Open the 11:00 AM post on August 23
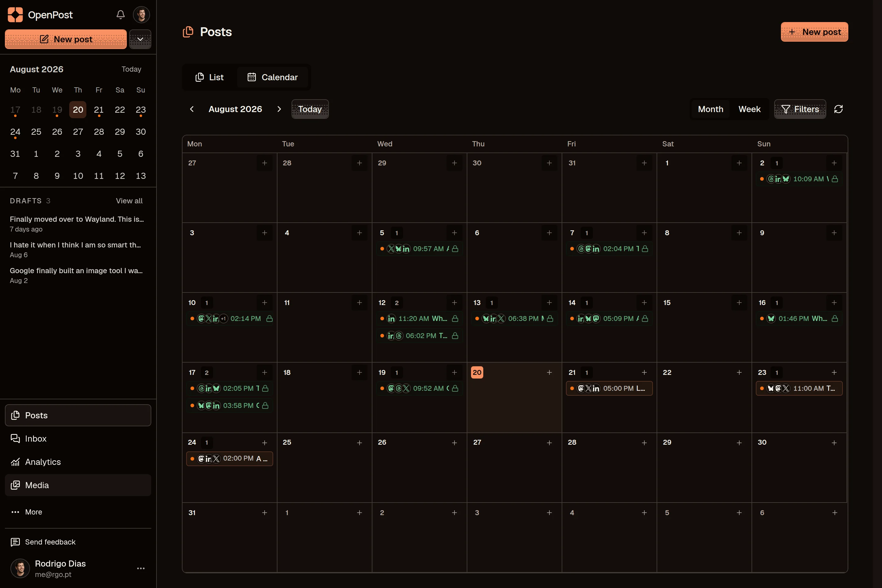 coord(799,388)
